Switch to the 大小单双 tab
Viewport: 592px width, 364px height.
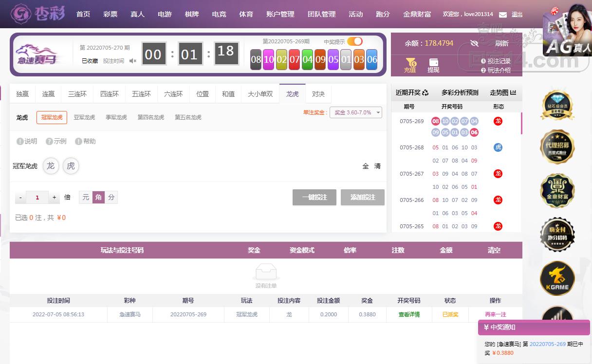260,94
